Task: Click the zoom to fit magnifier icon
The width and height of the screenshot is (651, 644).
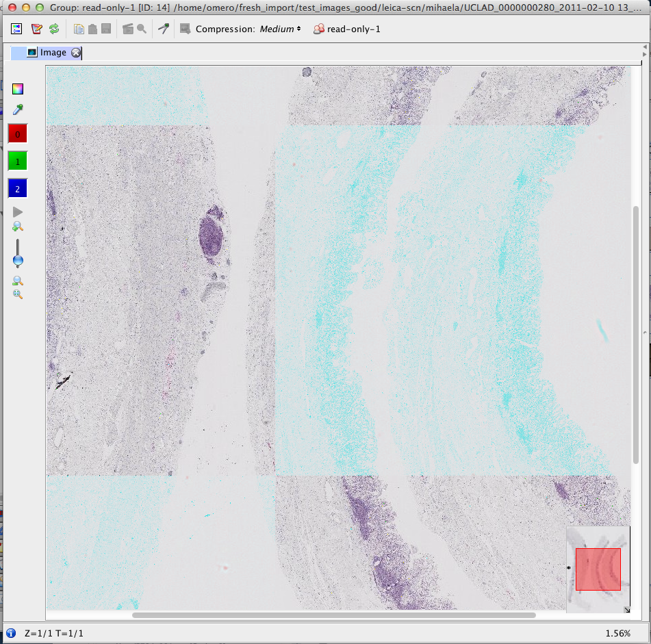Action: [x=18, y=294]
